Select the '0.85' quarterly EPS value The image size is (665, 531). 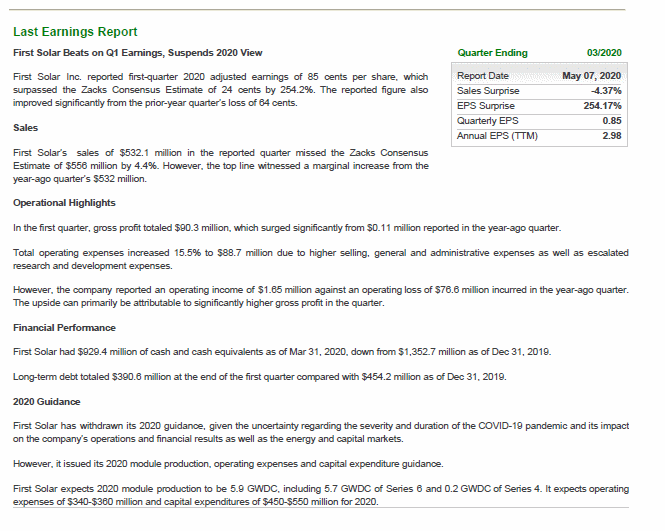pos(612,121)
